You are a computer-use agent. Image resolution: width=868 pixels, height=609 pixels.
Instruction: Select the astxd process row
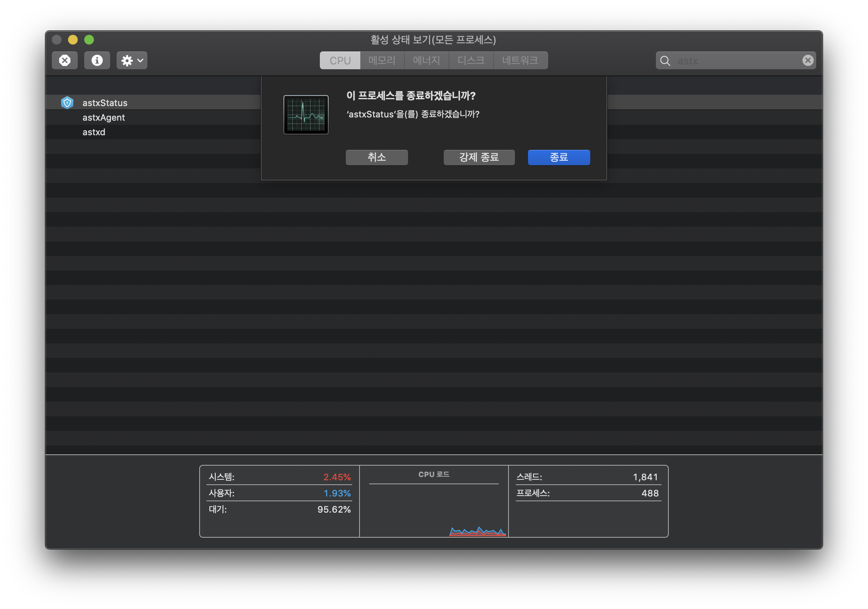pyautogui.click(x=94, y=132)
